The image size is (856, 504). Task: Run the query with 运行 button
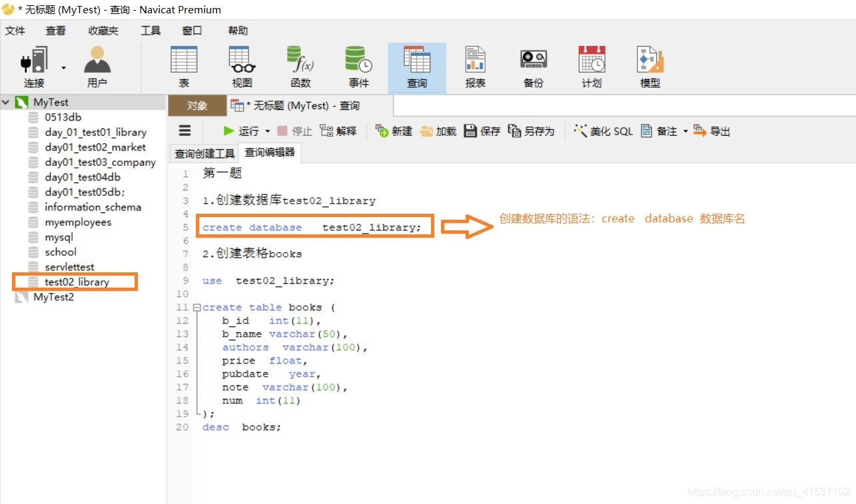241,131
